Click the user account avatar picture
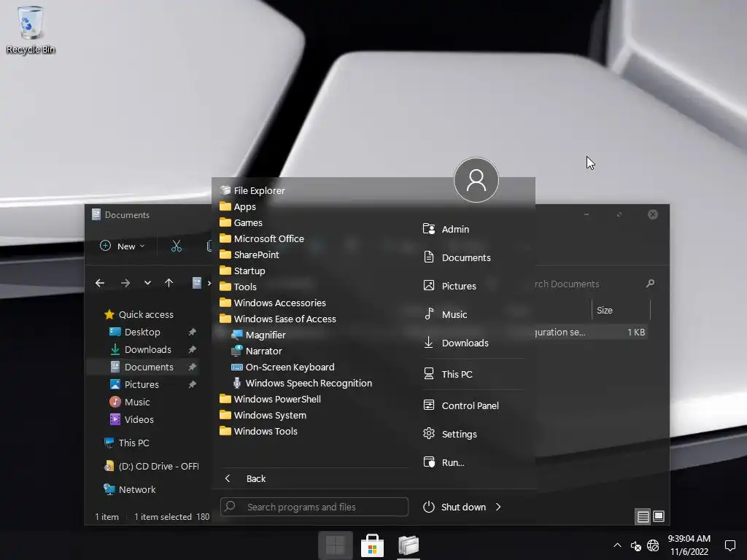Screen dimensions: 747x560 tap(476, 180)
